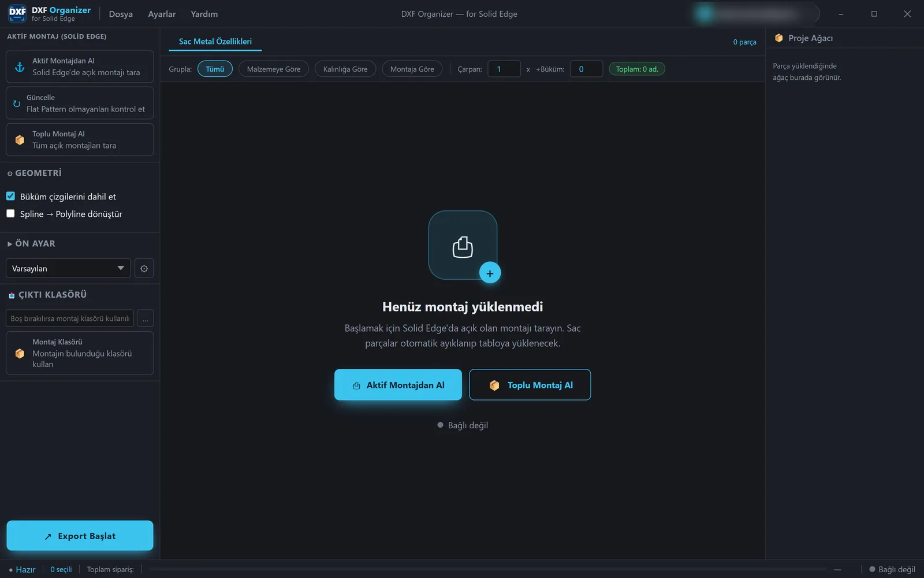924x578 pixels.
Task: Enable Spline → Polyline dönüştür checkbox
Action: click(10, 213)
